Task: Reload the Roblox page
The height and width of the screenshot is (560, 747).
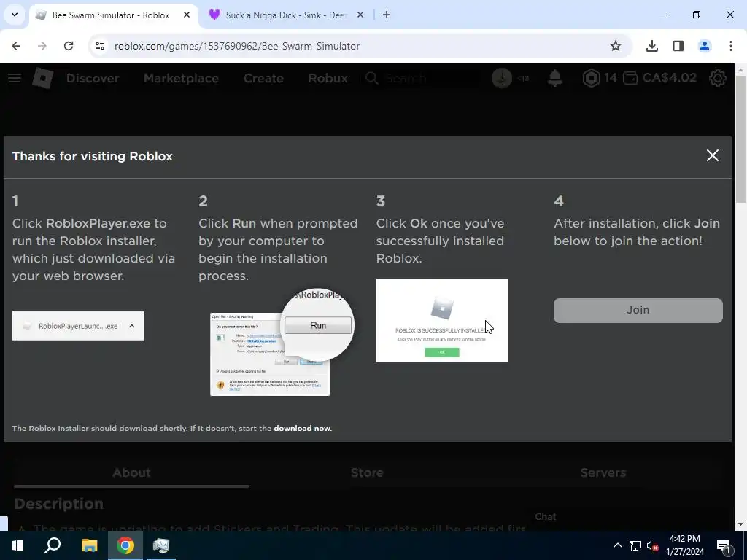Action: (x=69, y=46)
